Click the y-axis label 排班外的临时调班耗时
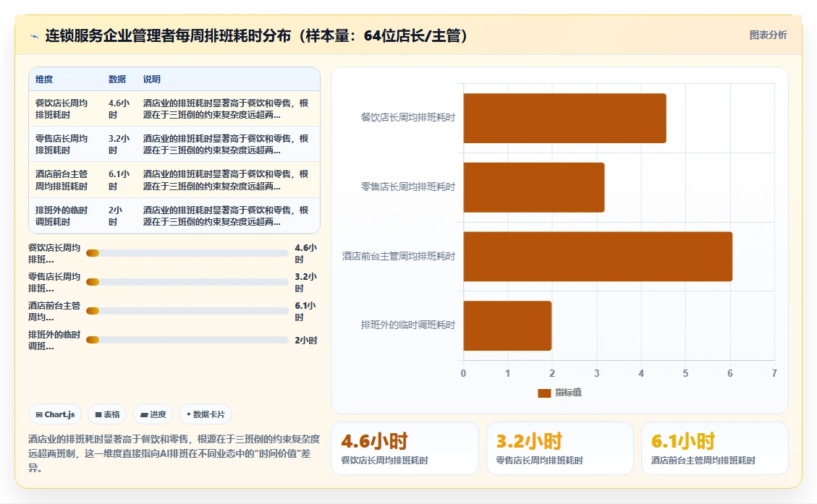Viewport: 817px width, 504px height. [x=408, y=325]
